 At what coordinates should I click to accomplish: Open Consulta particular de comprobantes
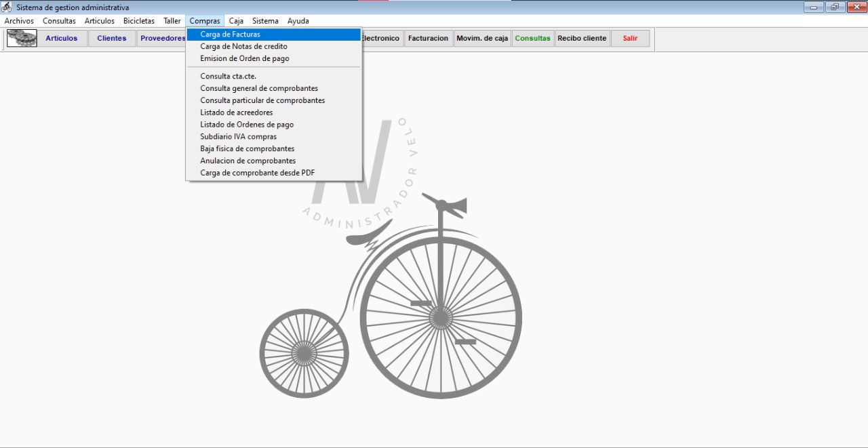(274, 101)
